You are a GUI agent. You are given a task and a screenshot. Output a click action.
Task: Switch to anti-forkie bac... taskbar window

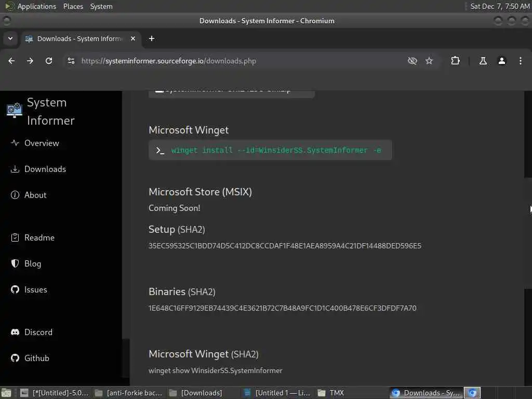coord(129,393)
